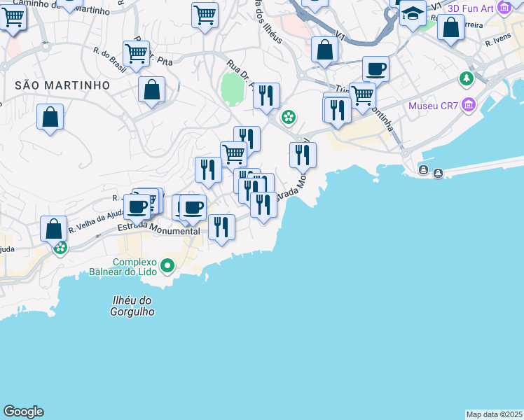Click the Google logo

[x=22, y=412]
